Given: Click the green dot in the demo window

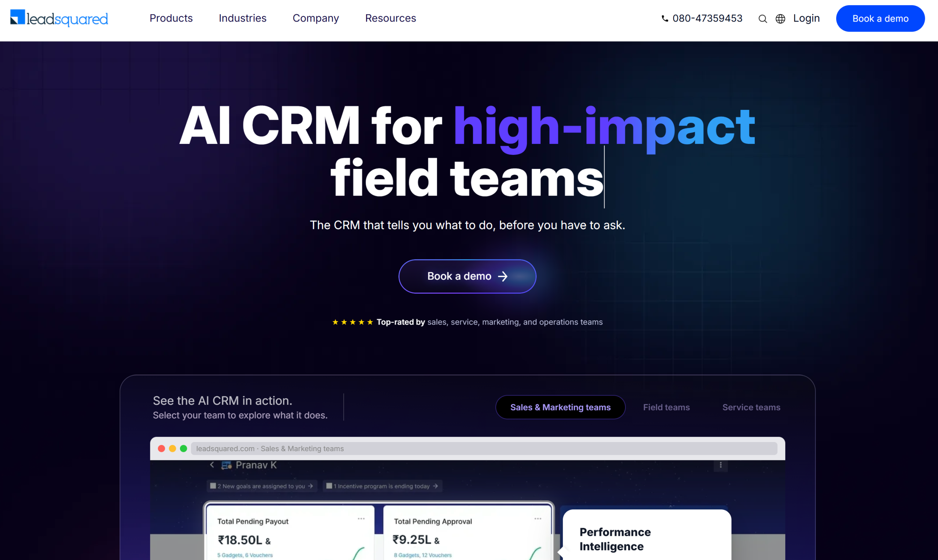Looking at the screenshot, I should click(x=184, y=448).
